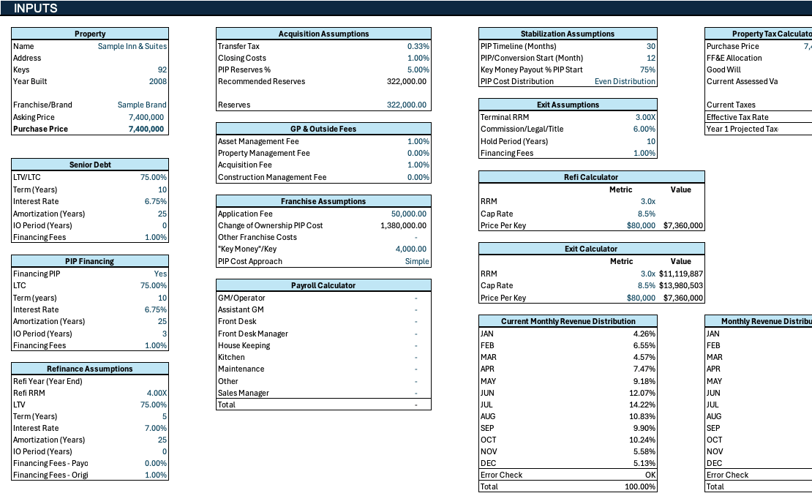812x504 pixels.
Task: Select PIP Cost Distribution value 'Even Distribution'
Action: 625,81
